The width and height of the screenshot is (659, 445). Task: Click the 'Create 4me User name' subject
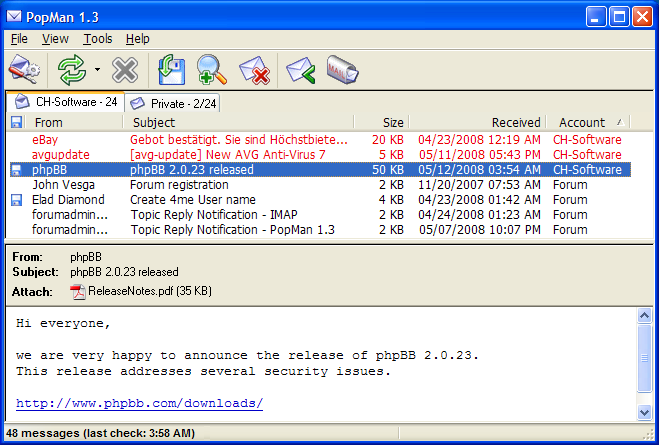[193, 200]
